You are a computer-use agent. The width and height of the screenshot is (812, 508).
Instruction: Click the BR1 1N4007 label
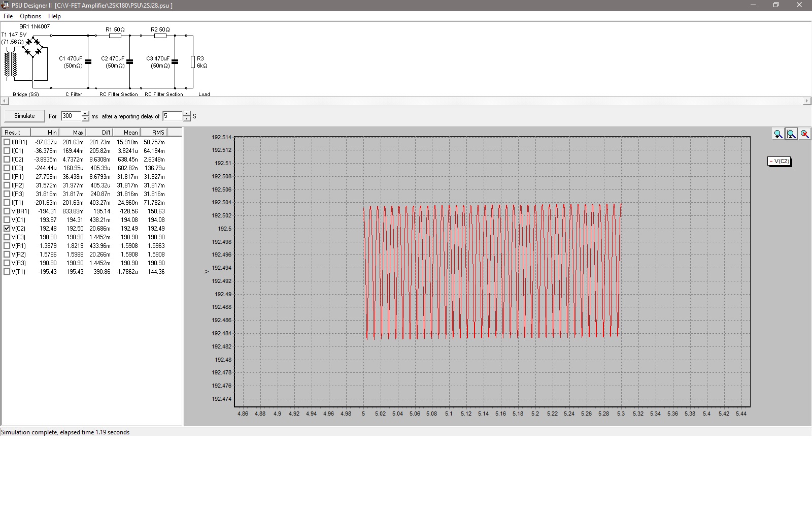coord(35,26)
